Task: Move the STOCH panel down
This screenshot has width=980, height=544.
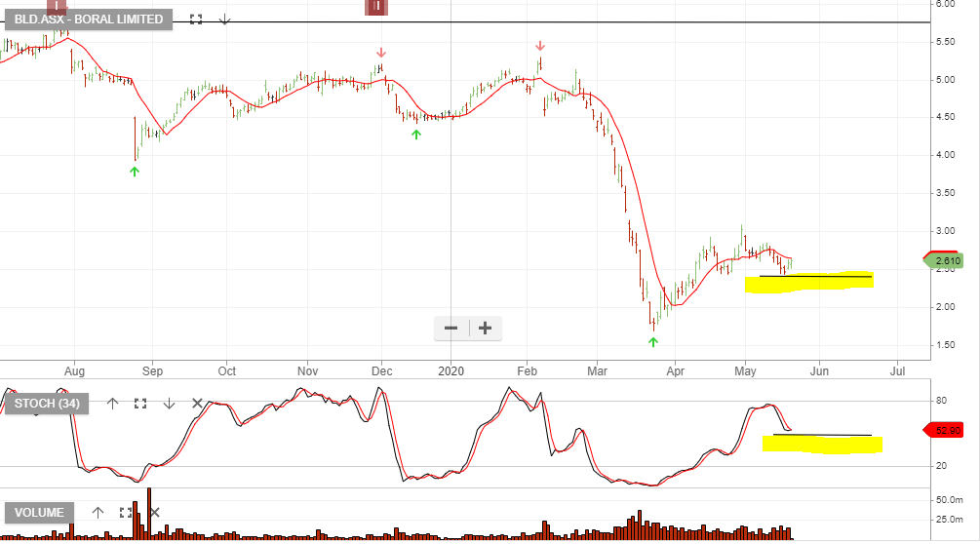Action: 169,404
